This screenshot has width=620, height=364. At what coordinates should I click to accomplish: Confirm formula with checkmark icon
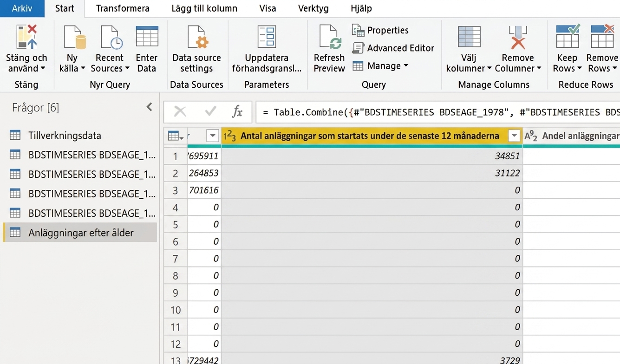click(x=210, y=111)
